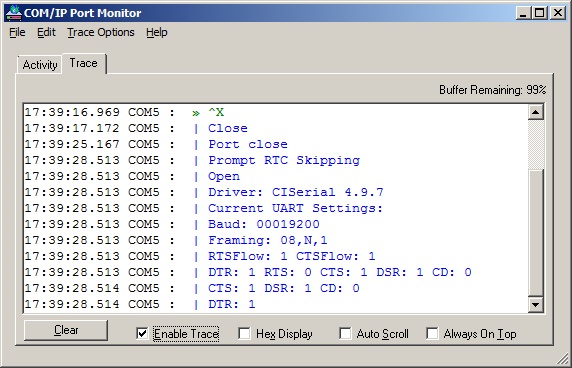Click the 'Open' log entry
572x368 pixels.
276,177
